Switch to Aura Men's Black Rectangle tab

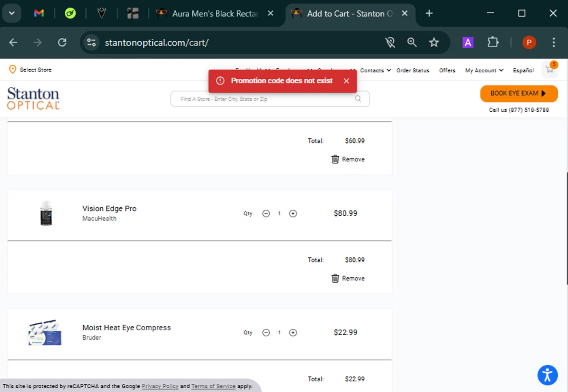click(x=215, y=14)
